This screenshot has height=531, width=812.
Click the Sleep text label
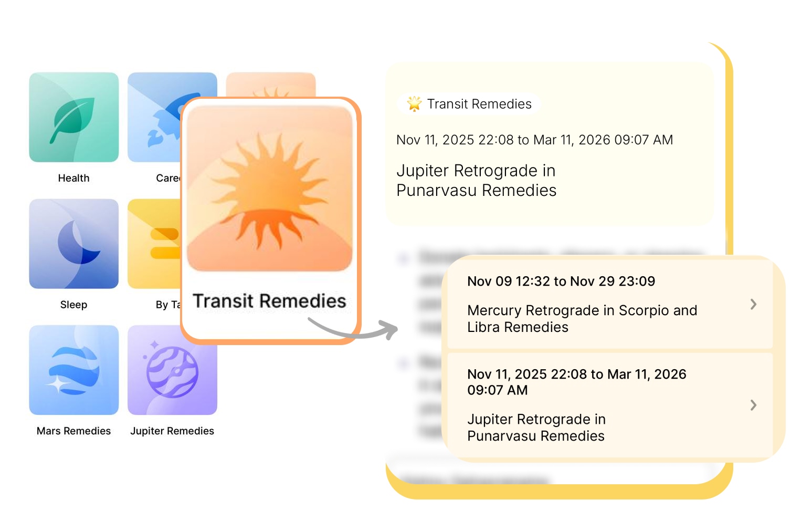(73, 305)
